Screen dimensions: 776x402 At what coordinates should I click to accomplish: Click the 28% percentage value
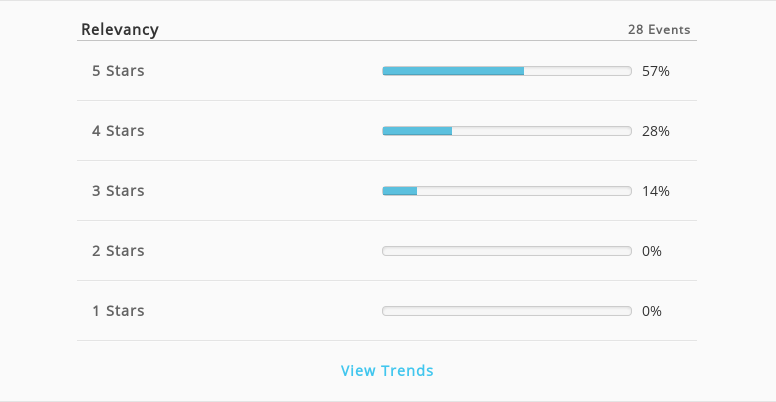tap(656, 131)
